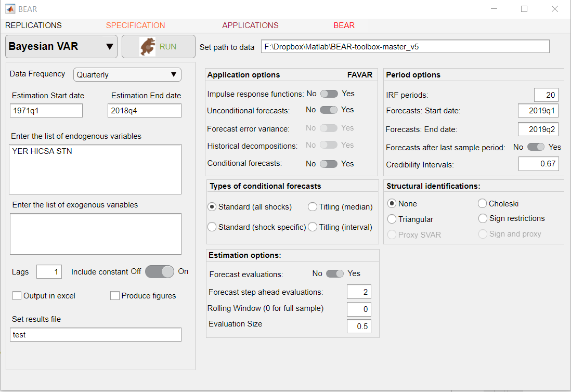The width and height of the screenshot is (571, 392).
Task: Toggle Forecast evaluations switch
Action: click(335, 273)
